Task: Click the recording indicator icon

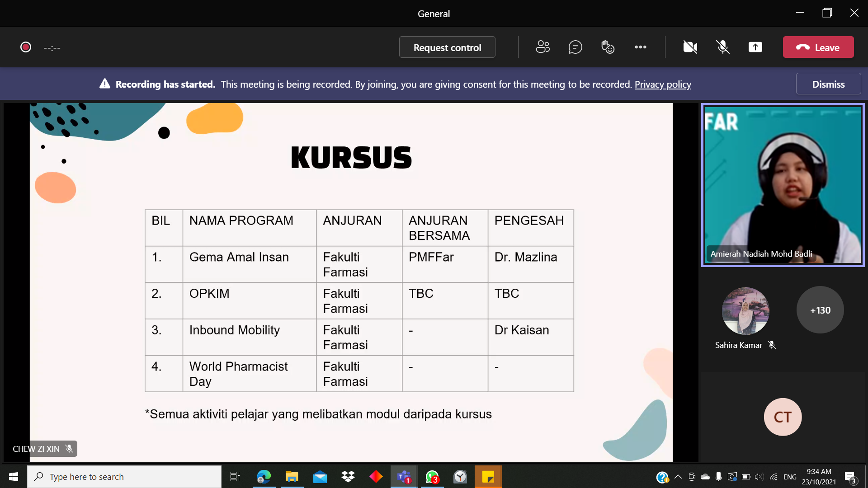Action: click(26, 47)
